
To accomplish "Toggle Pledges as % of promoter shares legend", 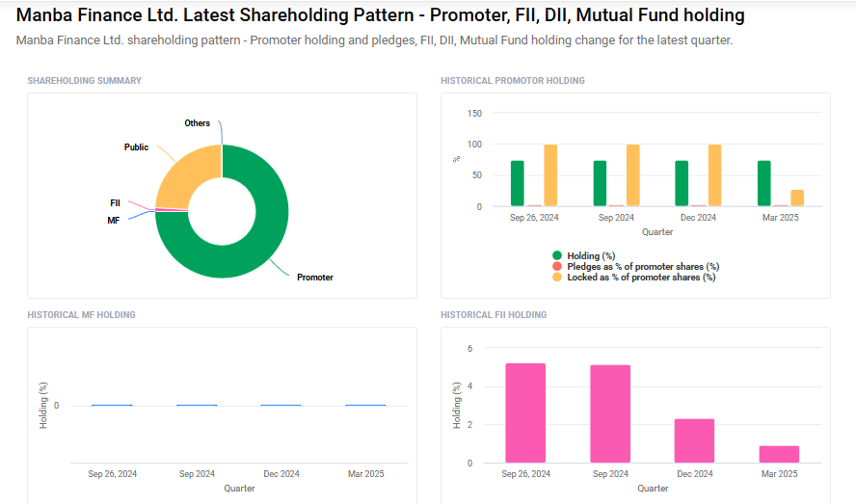I will click(x=636, y=267).
